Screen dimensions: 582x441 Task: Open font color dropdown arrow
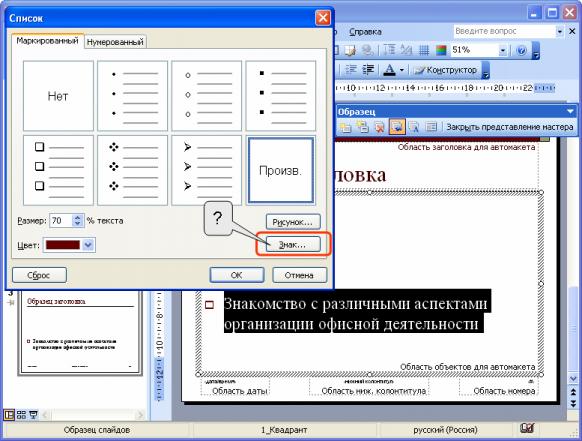402,70
